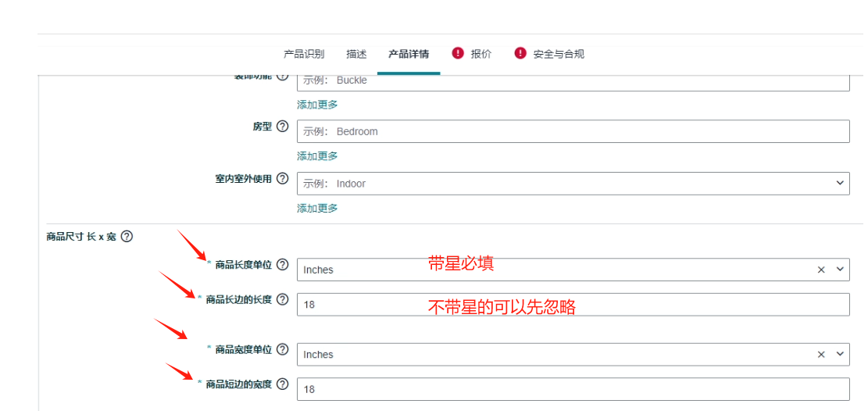This screenshot has height=411, width=868.
Task: Click the help icon next to 商品短边的宽度
Action: [x=282, y=384]
